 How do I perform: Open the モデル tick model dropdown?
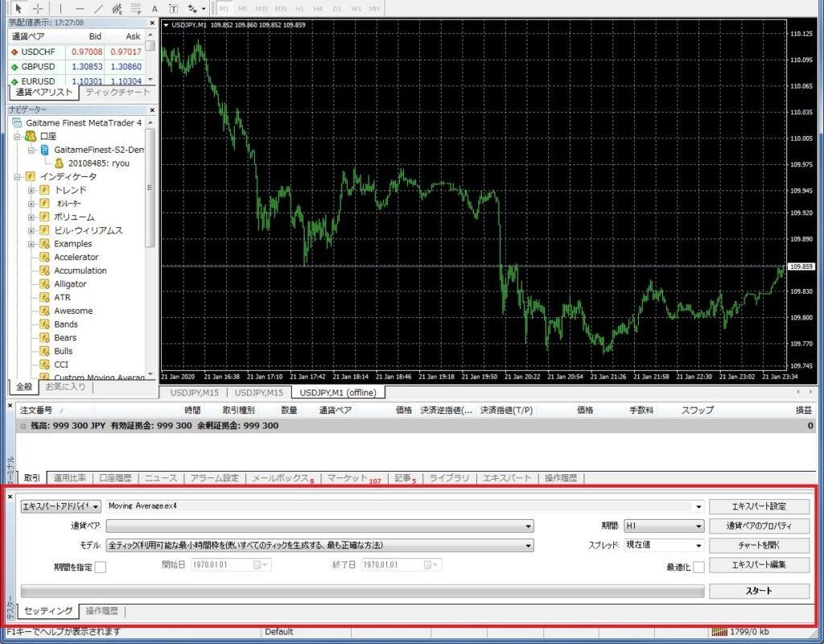(x=320, y=545)
